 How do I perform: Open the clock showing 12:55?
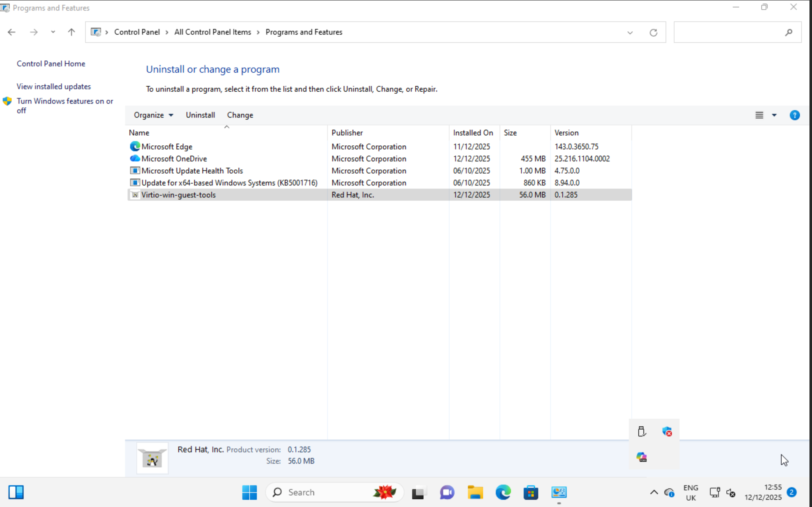click(763, 492)
